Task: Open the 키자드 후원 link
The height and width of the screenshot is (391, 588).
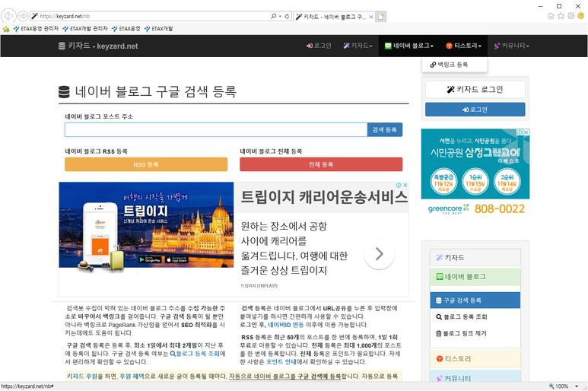Action: 81,376
